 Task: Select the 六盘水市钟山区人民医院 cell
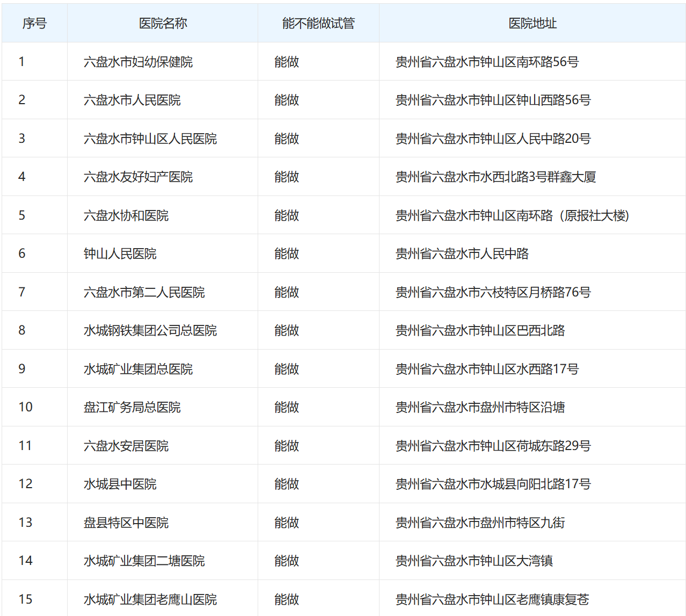[x=150, y=139]
